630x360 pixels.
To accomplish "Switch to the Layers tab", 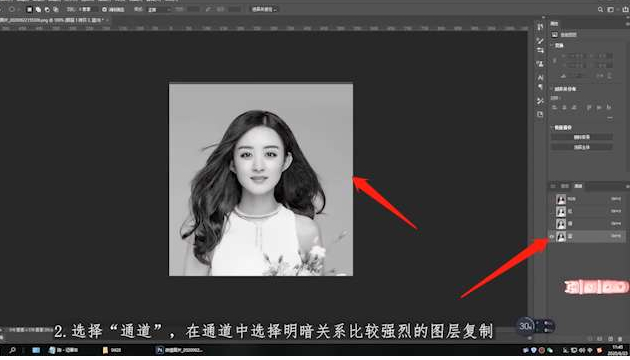I will (565, 186).
